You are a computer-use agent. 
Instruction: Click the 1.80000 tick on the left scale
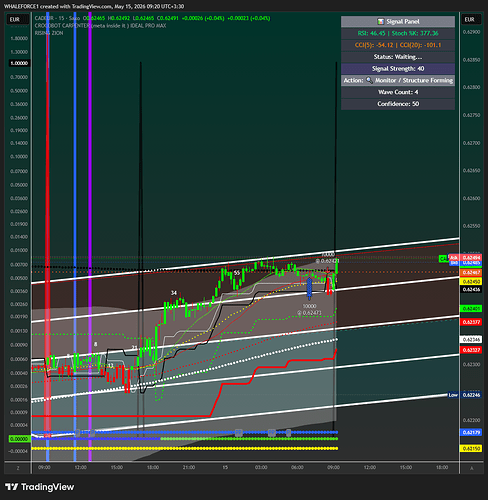click(x=19, y=38)
